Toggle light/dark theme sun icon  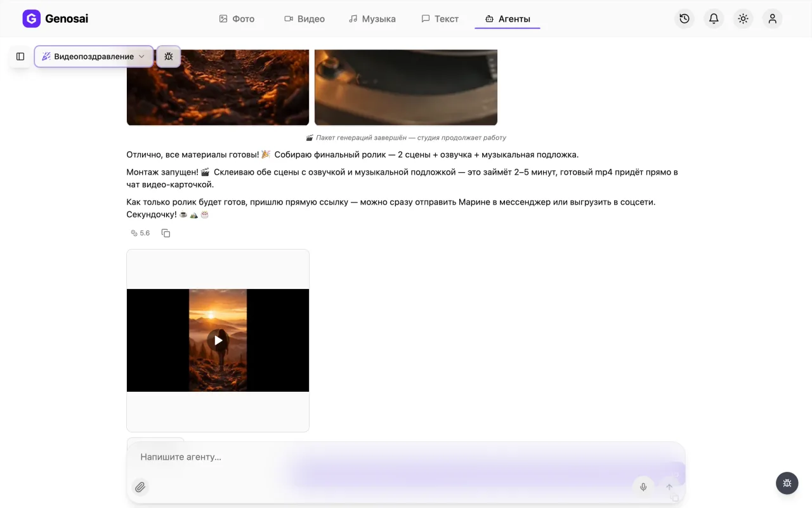click(x=743, y=18)
